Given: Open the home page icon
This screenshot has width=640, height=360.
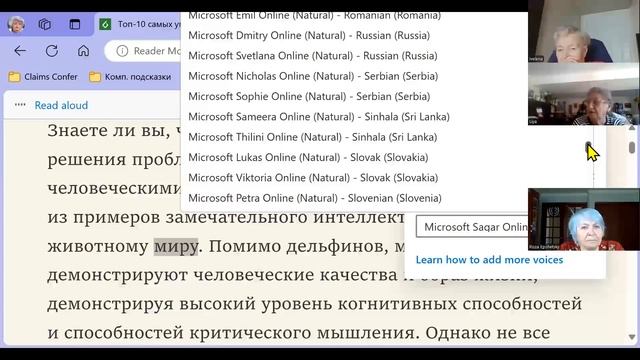Looking at the screenshot, I should tap(83, 51).
